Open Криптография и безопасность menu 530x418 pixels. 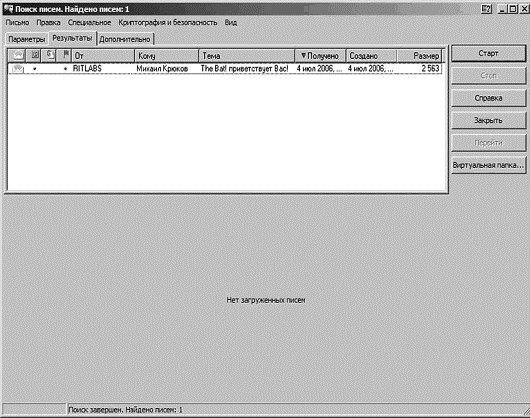pyautogui.click(x=168, y=23)
